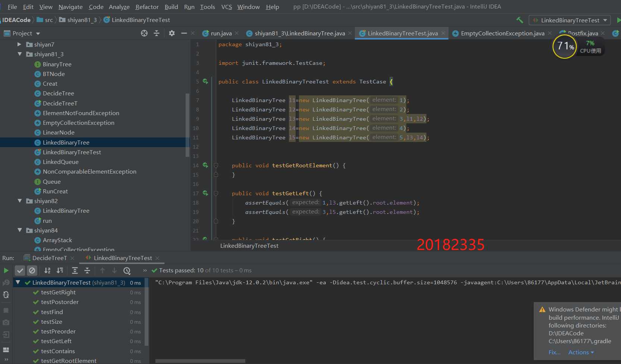Hide the Project tool window minus icon
621x364 pixels.
point(184,33)
